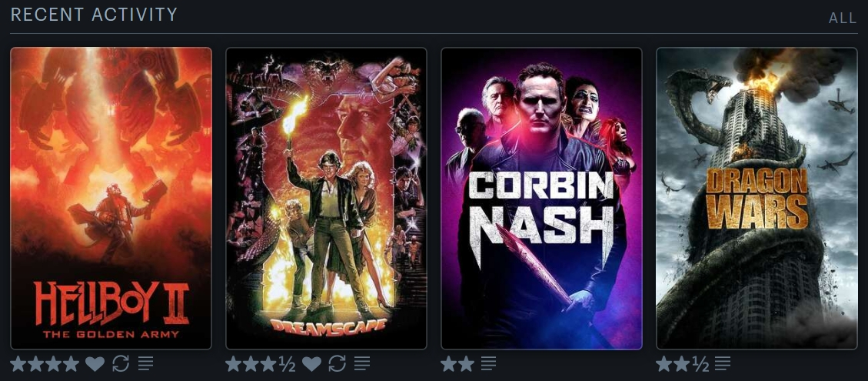868x381 pixels.
Task: Click the rewatch icon under Hellboy II
Action: (x=121, y=364)
